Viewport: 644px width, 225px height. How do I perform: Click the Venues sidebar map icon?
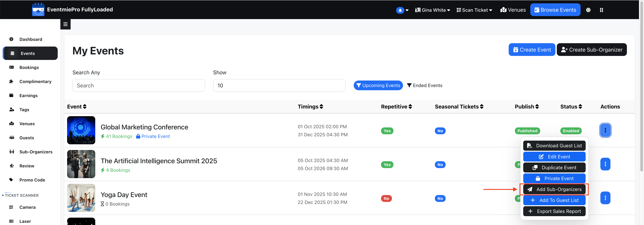pos(12,124)
